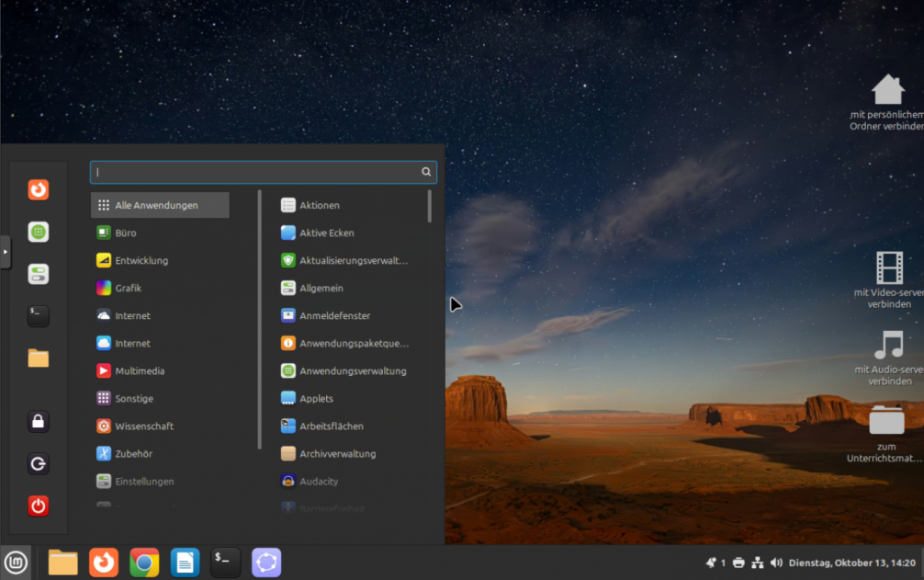Image resolution: width=924 pixels, height=580 pixels.
Task: Click the category list scrollbar
Action: pyautogui.click(x=259, y=320)
